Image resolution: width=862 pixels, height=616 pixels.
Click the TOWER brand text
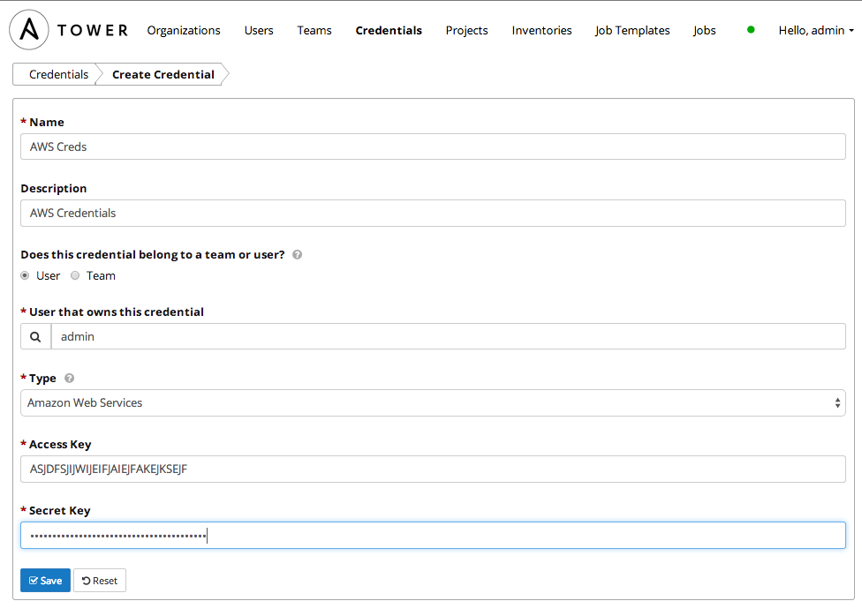[93, 30]
